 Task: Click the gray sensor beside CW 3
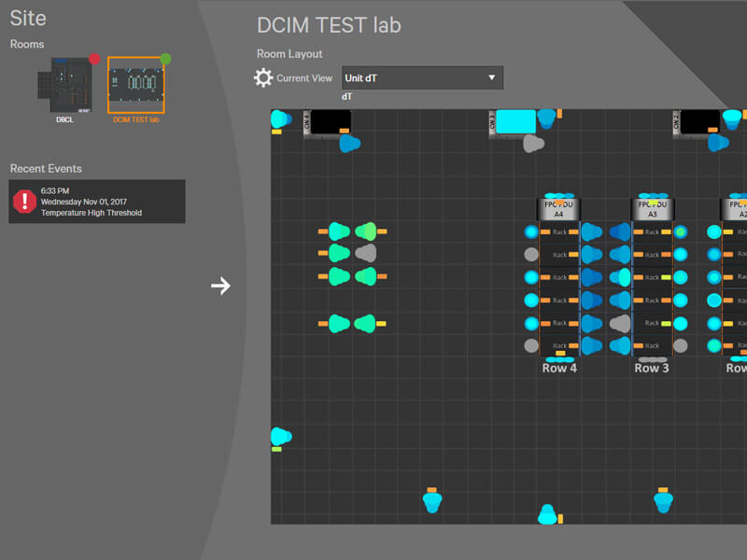[532, 144]
